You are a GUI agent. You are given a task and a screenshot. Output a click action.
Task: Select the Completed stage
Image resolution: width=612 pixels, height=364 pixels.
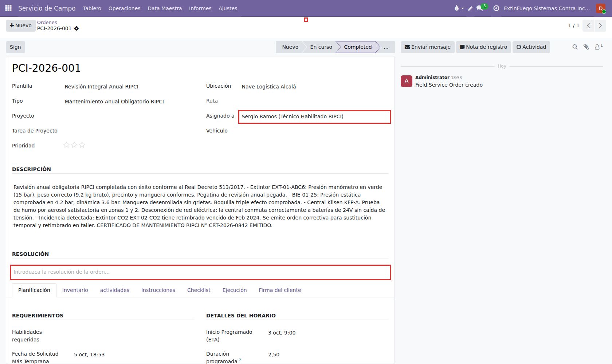point(358,47)
